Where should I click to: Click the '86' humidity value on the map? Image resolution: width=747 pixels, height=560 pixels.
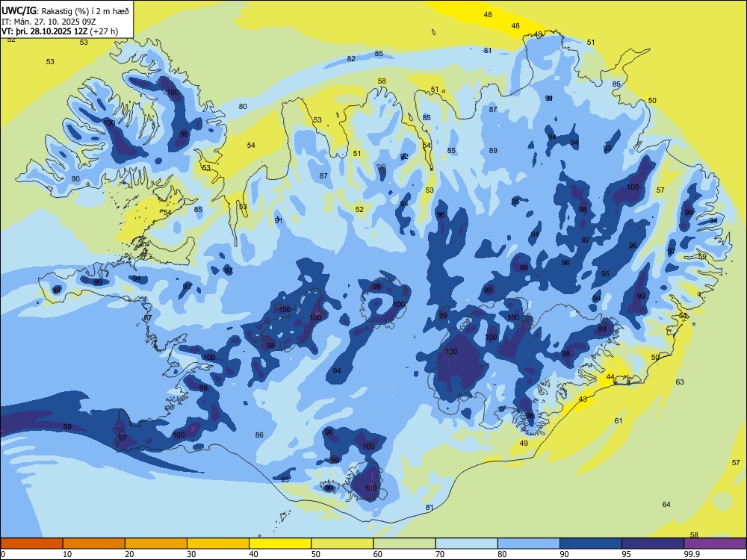click(259, 435)
